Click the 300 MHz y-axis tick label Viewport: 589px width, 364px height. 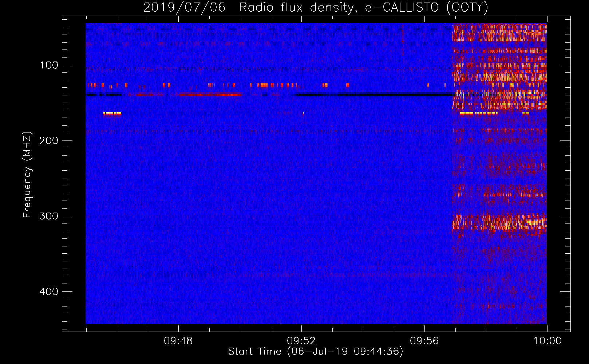48,216
